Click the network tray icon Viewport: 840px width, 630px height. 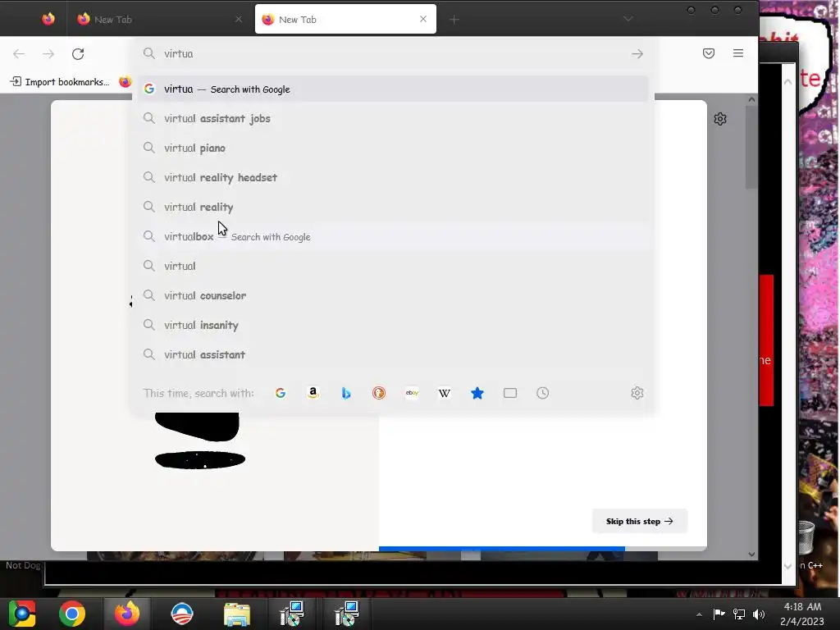click(x=739, y=614)
